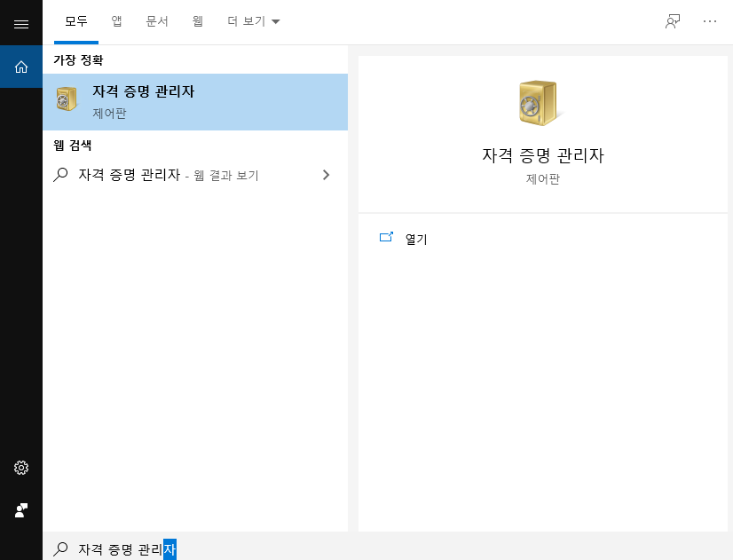Click the 자격 증명 관리자 title in preview pane
Viewport: 733px width, 560px height.
tap(543, 155)
